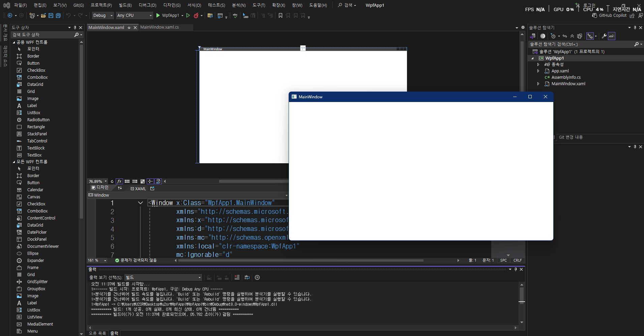Toggle snap to gridlines in designer

pyautogui.click(x=135, y=181)
